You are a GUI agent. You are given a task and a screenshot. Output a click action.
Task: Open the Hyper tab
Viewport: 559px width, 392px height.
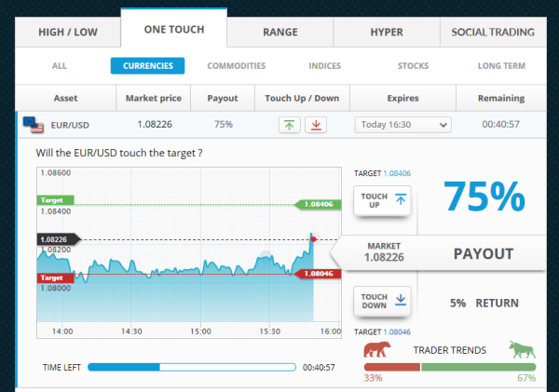click(387, 32)
